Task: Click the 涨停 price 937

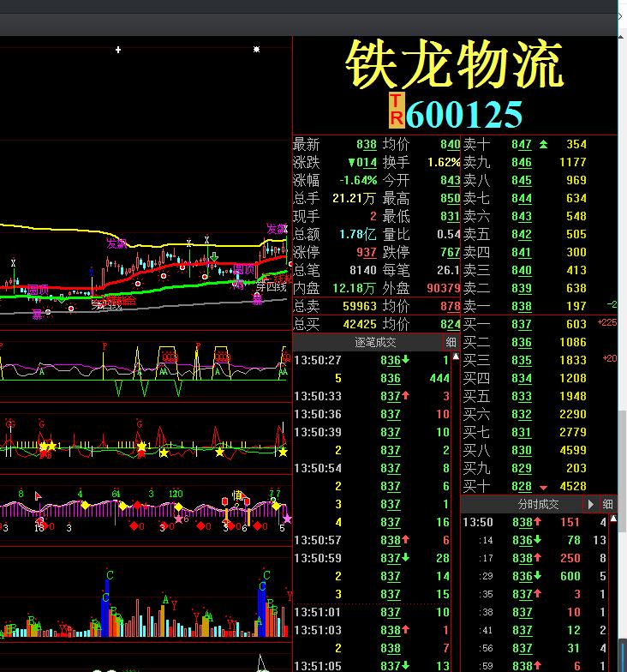Action: [367, 252]
